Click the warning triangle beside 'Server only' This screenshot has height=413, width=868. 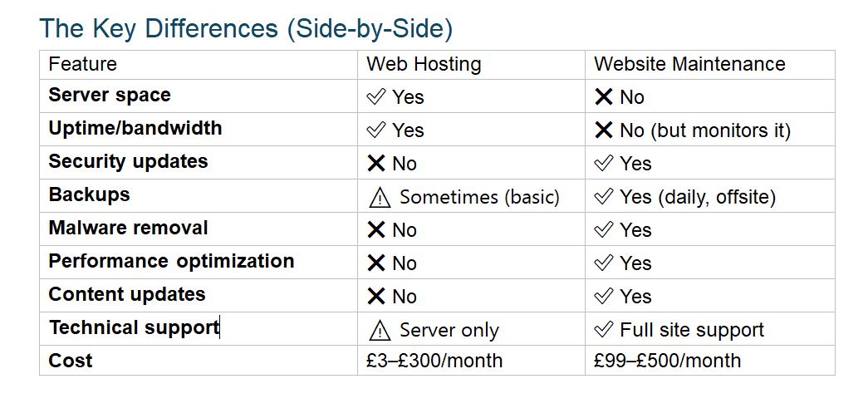click(x=379, y=330)
